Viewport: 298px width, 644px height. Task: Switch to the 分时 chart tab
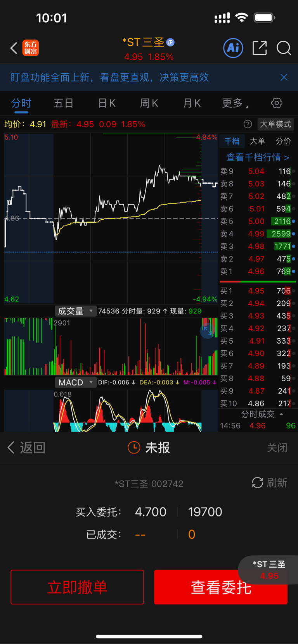(x=21, y=103)
